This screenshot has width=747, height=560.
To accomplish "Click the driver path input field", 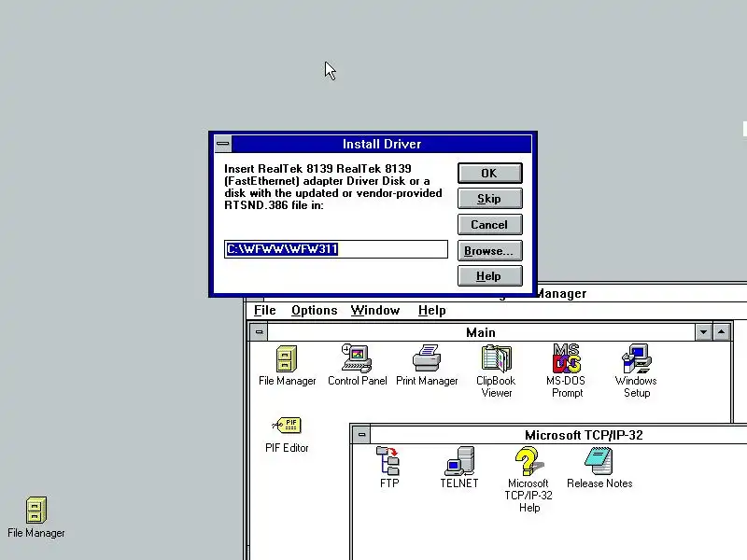I will (x=336, y=249).
